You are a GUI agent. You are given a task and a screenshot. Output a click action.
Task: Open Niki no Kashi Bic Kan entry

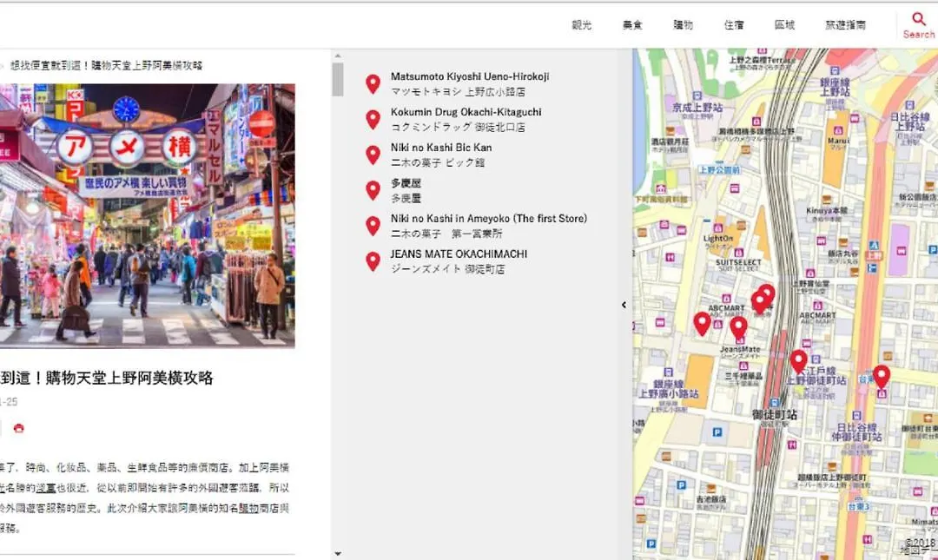tap(441, 155)
